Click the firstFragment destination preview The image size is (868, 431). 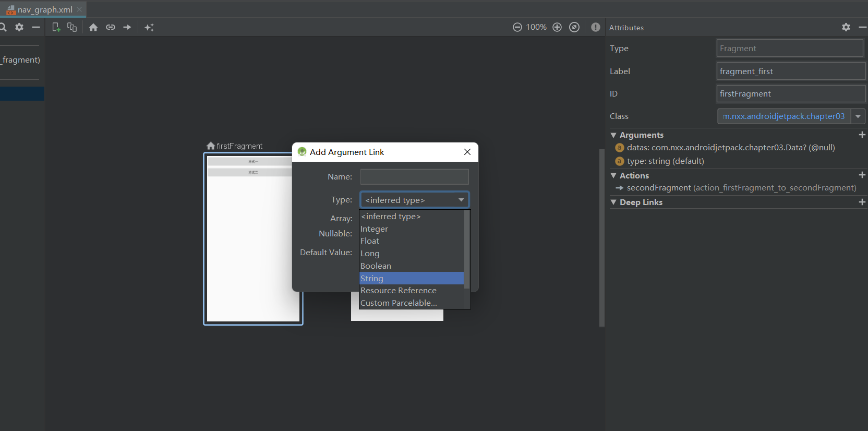(253, 239)
